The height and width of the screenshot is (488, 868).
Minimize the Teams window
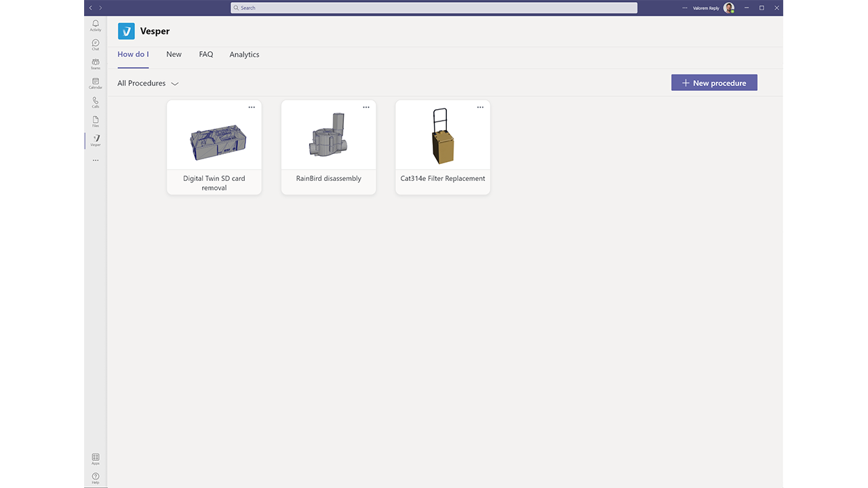click(x=747, y=8)
